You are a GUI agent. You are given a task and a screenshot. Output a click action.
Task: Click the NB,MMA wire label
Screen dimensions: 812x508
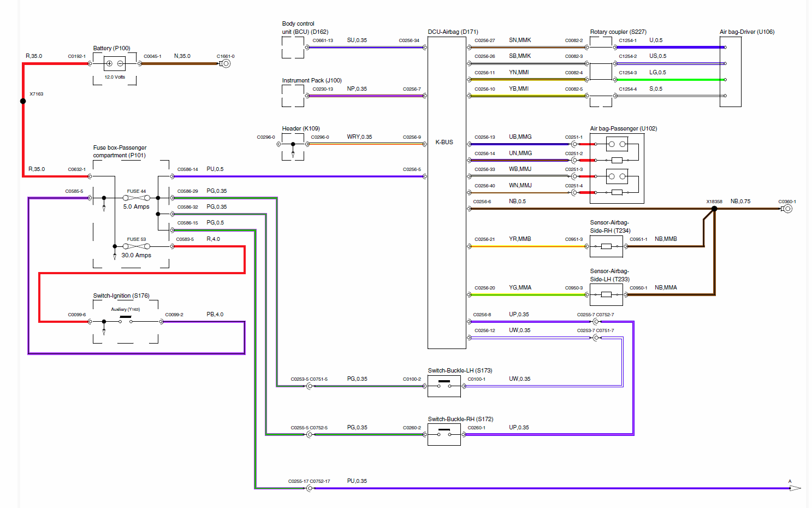tap(666, 287)
